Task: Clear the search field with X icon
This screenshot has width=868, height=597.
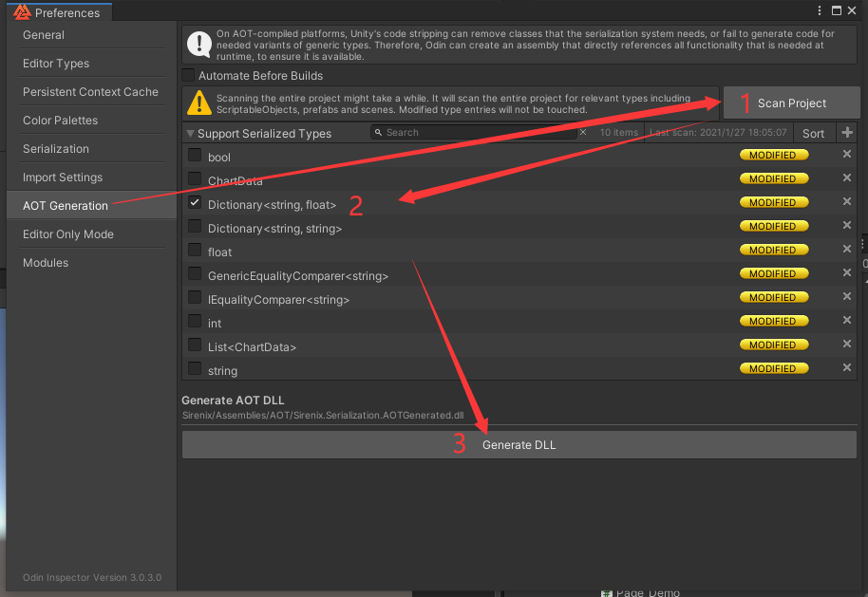Action: pos(583,132)
